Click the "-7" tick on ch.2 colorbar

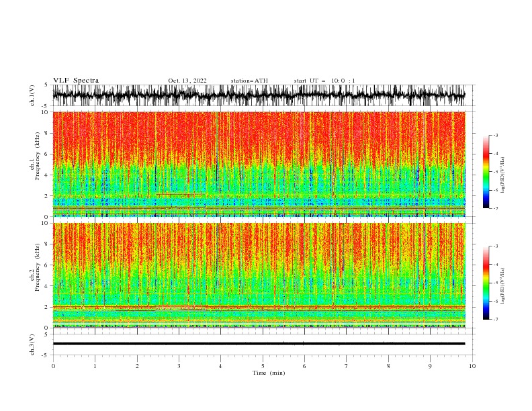pyautogui.click(x=495, y=320)
